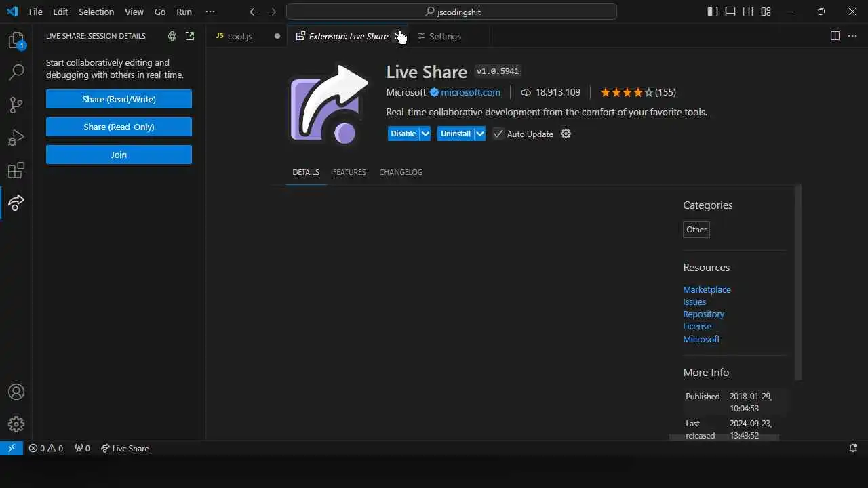This screenshot has width=868, height=488.
Task: Open the Manage gear in activity bar
Action: pos(16,424)
